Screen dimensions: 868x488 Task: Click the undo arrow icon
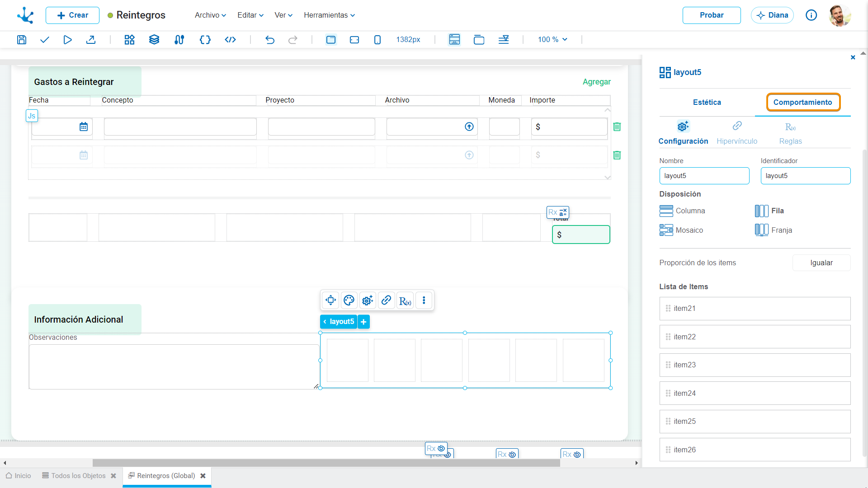point(270,40)
